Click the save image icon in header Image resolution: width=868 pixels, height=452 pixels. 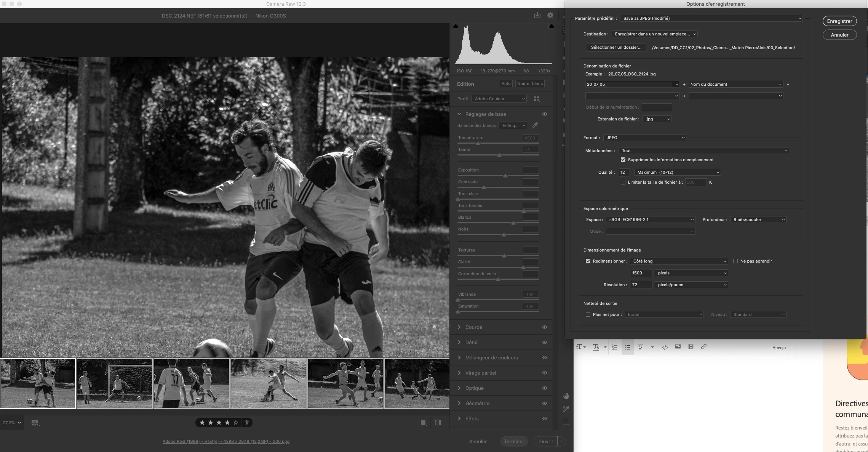537,15
